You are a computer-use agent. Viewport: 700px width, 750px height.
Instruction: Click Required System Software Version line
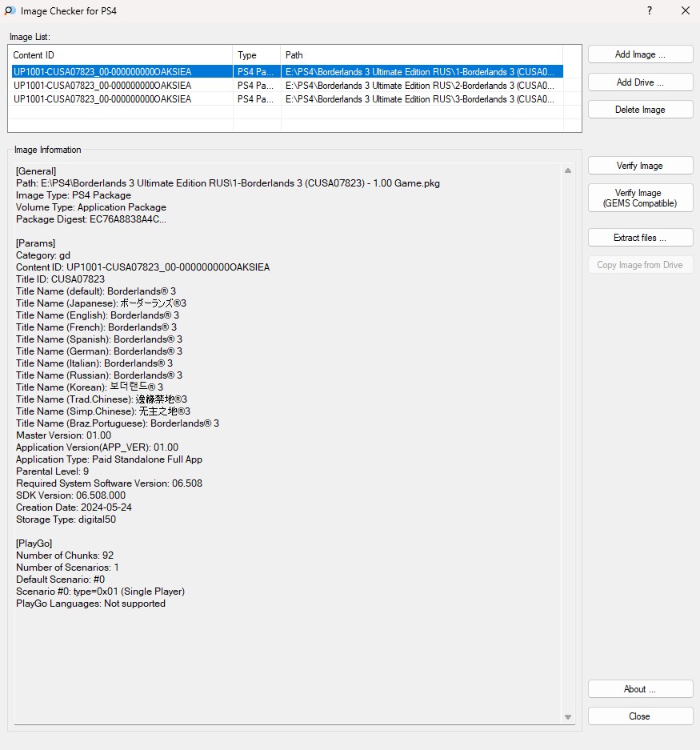click(109, 483)
